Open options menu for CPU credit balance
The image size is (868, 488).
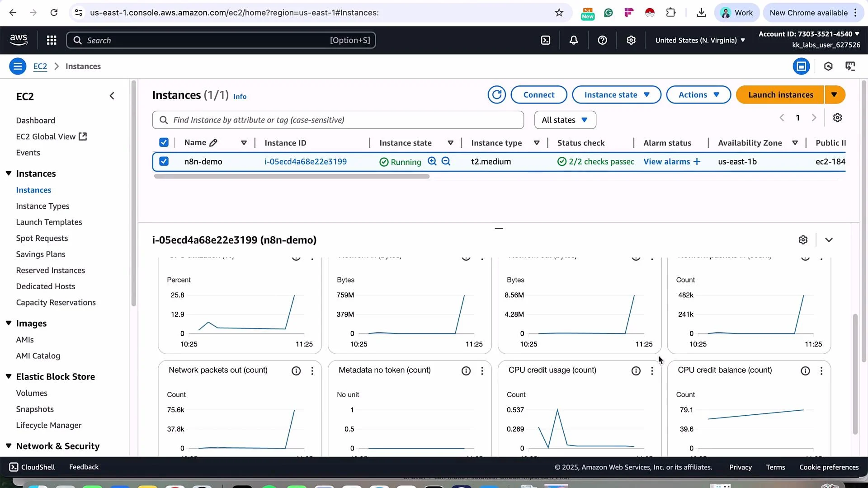coord(821,371)
